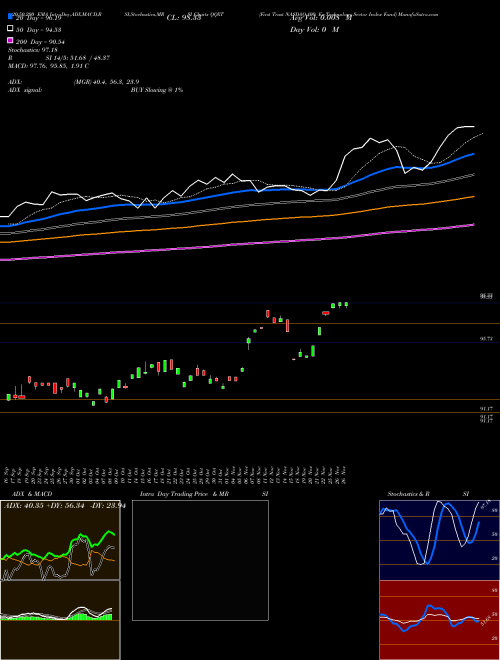Click the MACD histogram panel
Viewport: 500px width, 660px height.
coord(60,620)
